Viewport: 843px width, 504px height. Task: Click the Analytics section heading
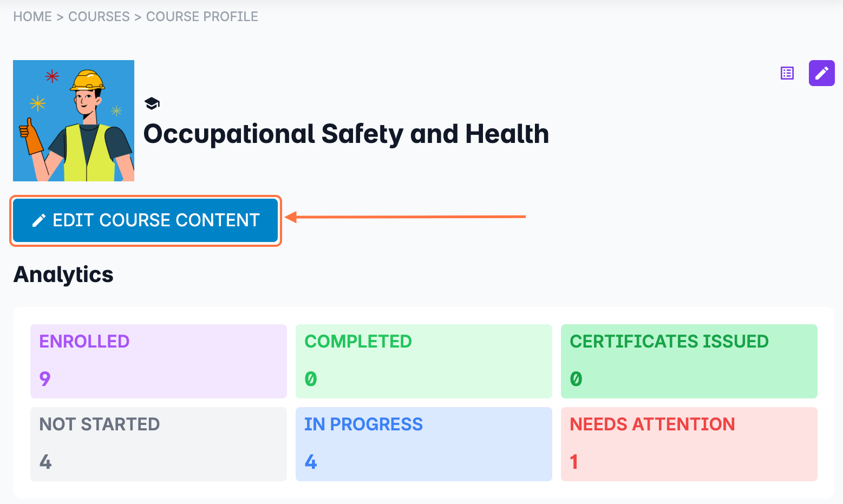[x=63, y=274]
